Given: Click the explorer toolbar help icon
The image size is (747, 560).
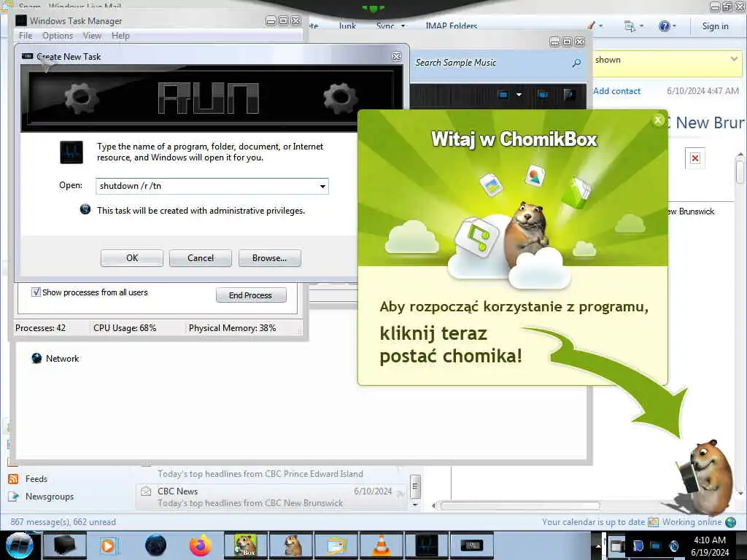Looking at the screenshot, I should [569, 94].
